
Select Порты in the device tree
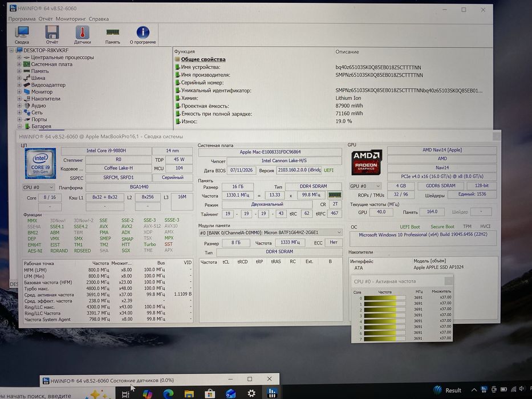pos(39,120)
